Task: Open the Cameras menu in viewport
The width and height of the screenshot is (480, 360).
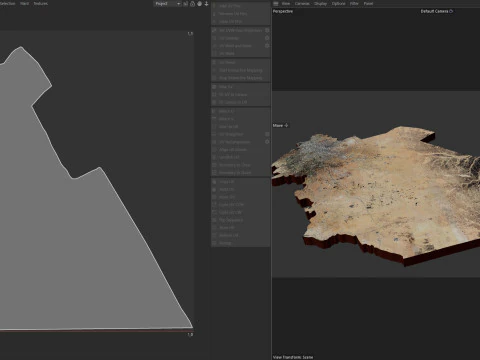Action: coord(302,3)
